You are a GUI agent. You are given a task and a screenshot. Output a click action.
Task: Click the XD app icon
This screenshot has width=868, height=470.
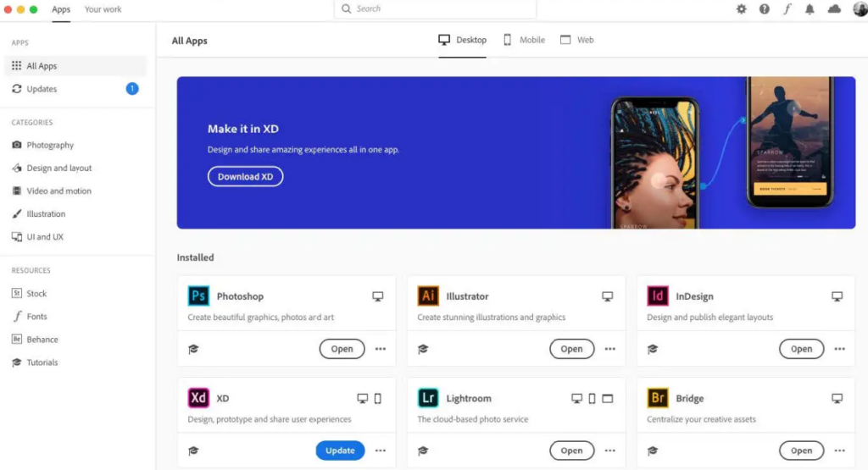point(198,398)
